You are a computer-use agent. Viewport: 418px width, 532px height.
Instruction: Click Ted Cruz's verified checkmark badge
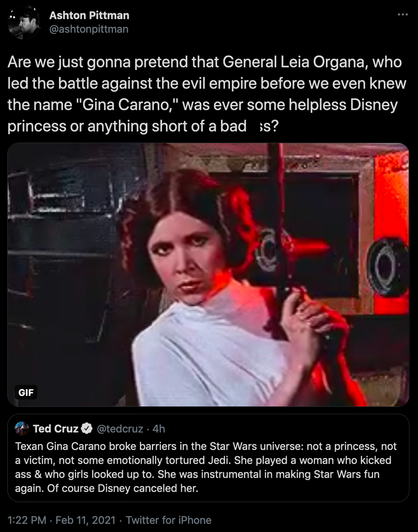tap(87, 428)
